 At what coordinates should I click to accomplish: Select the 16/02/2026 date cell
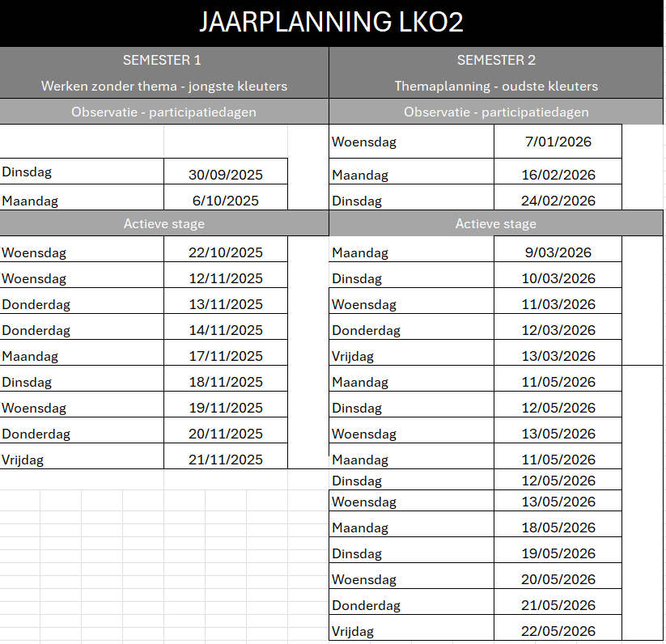pos(558,175)
